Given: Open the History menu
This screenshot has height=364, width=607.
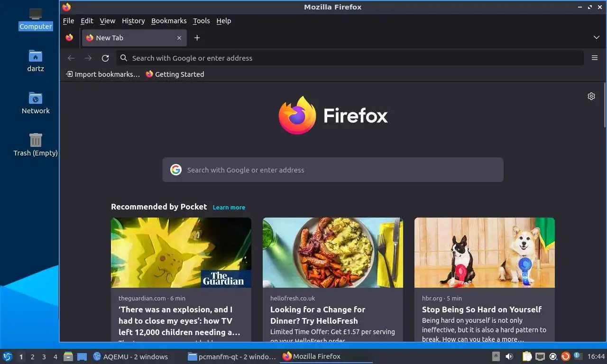Looking at the screenshot, I should [x=133, y=21].
